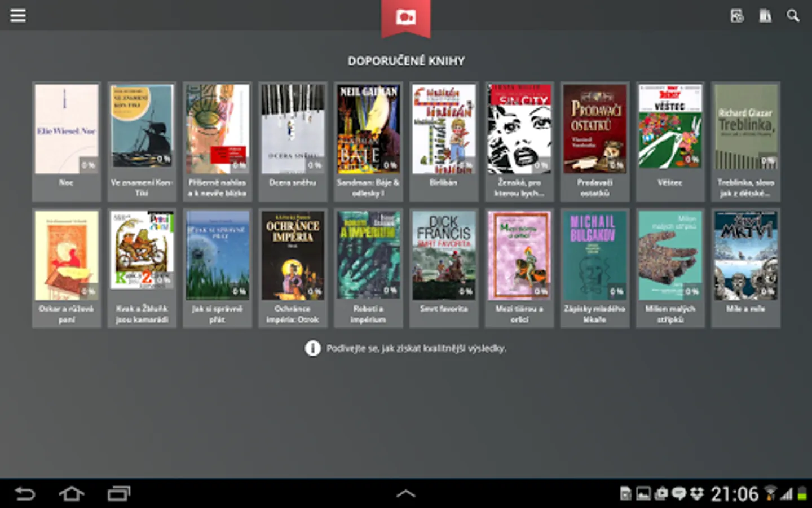Open Oskar a růžová paní book
The height and width of the screenshot is (508, 812).
67,268
